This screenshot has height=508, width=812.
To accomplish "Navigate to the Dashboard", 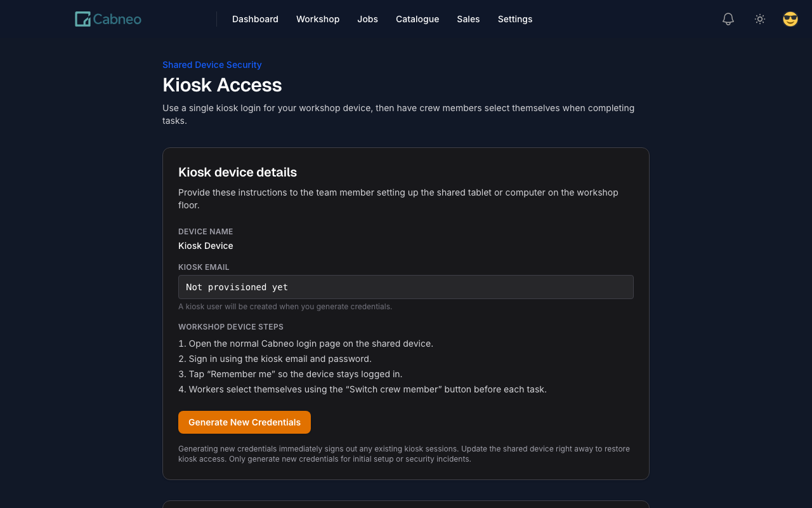I will pos(255,19).
